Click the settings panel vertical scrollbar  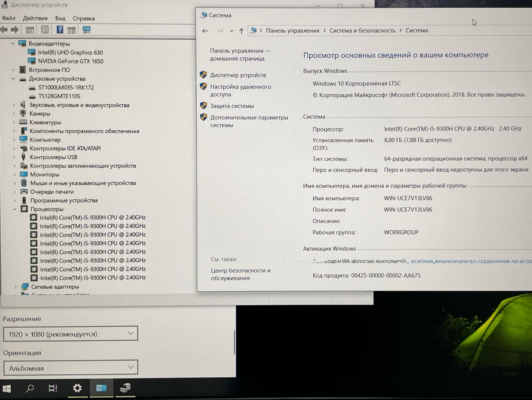[234, 342]
